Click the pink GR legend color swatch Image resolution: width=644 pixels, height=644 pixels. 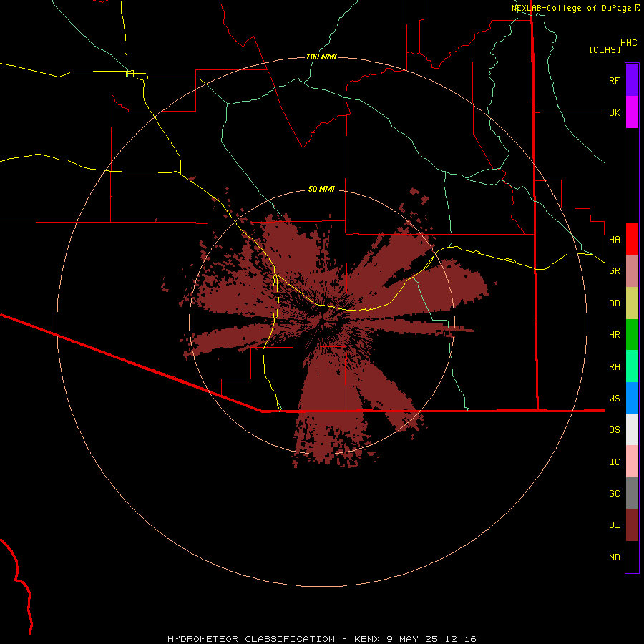click(x=632, y=270)
